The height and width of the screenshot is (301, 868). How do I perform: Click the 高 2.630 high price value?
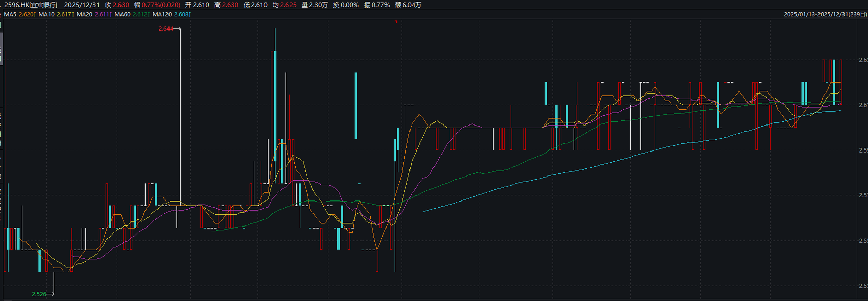[226, 5]
